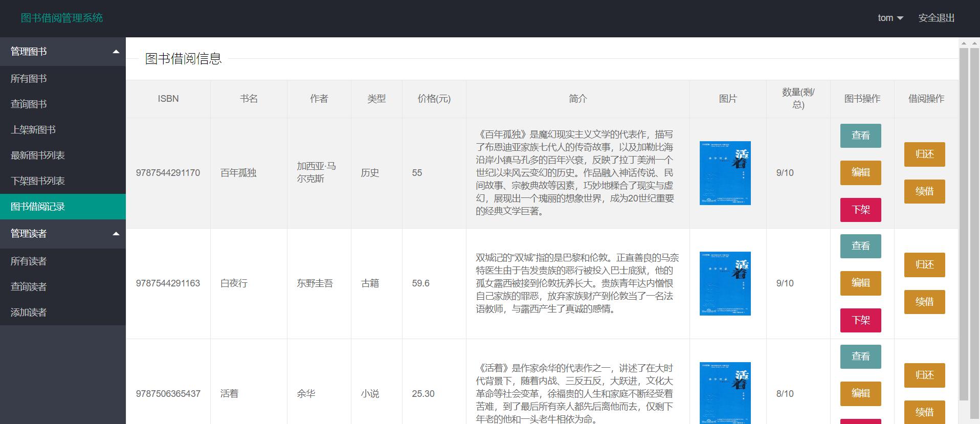
Task: Click 编辑 for 白夜行
Action: (x=861, y=283)
